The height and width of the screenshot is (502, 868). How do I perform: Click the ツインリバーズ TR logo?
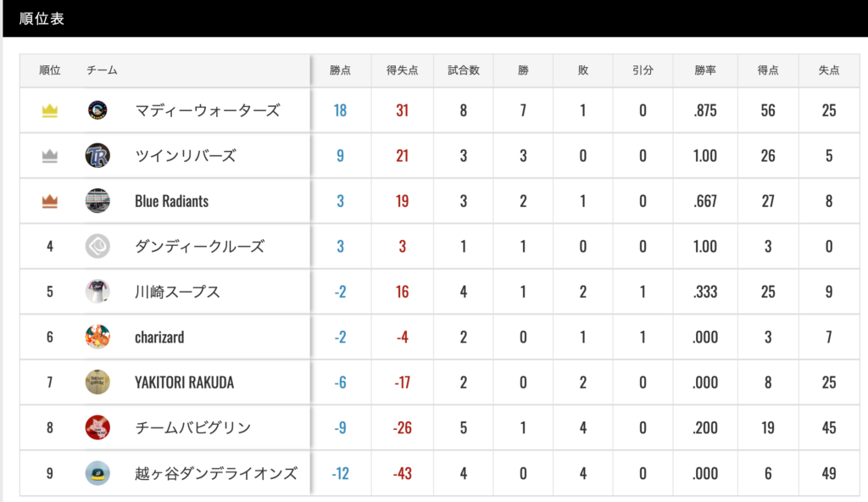tap(97, 156)
